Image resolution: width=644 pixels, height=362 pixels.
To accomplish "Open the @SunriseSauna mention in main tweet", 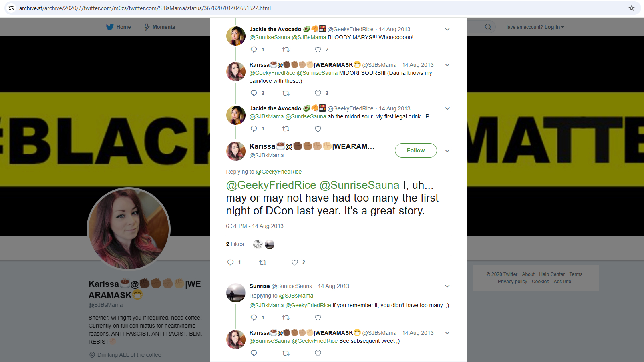I will click(x=359, y=185).
